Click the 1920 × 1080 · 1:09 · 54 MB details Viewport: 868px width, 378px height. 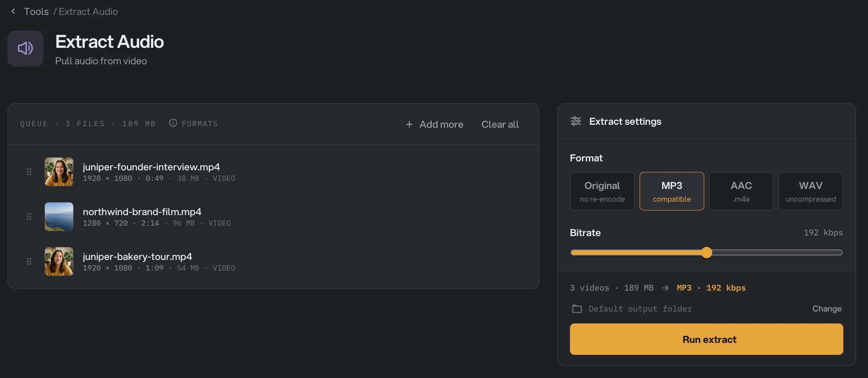tap(159, 268)
